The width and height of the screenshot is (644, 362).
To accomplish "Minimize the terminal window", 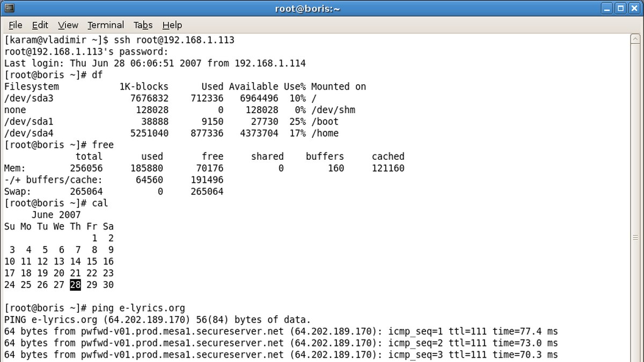I will 608,8.
